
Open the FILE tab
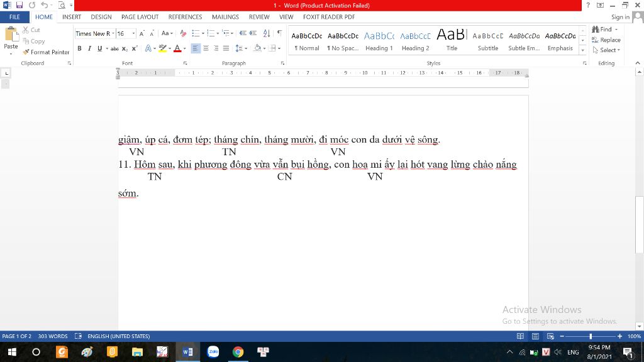click(x=15, y=17)
